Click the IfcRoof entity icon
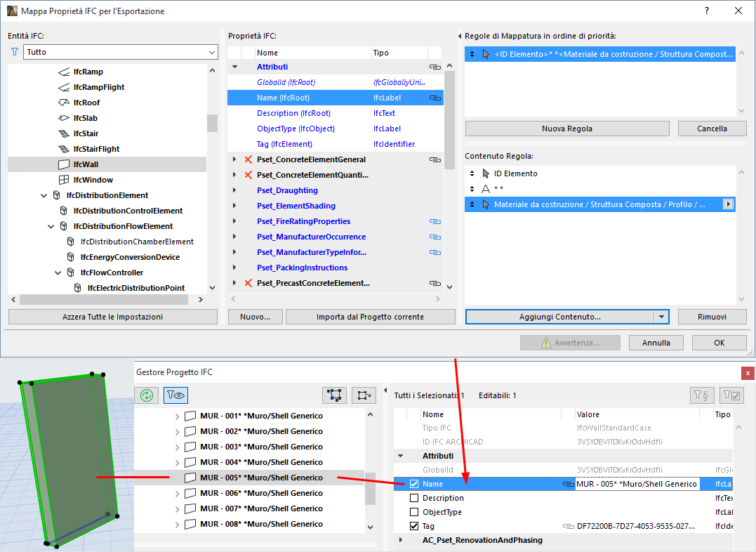This screenshot has height=552, width=756. 64,103
